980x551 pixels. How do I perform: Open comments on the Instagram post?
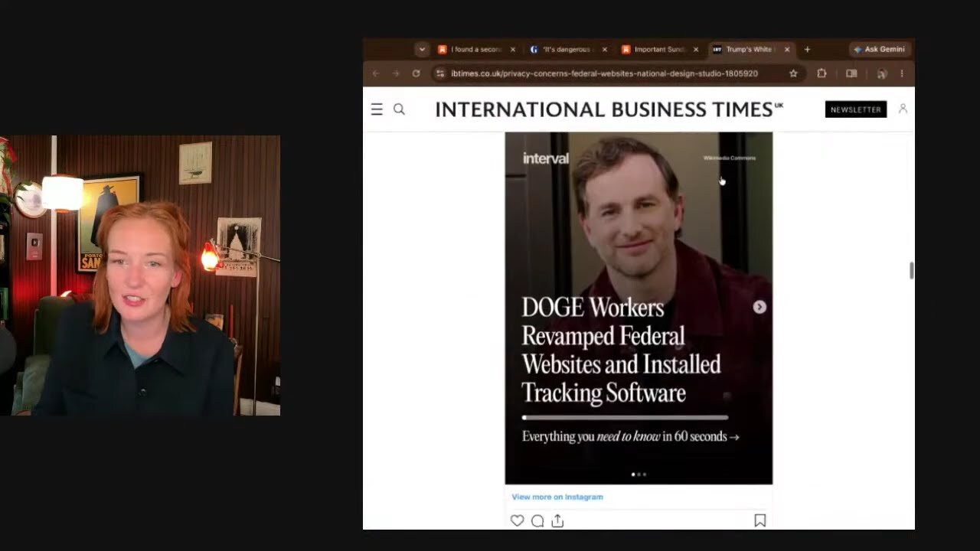tap(537, 520)
